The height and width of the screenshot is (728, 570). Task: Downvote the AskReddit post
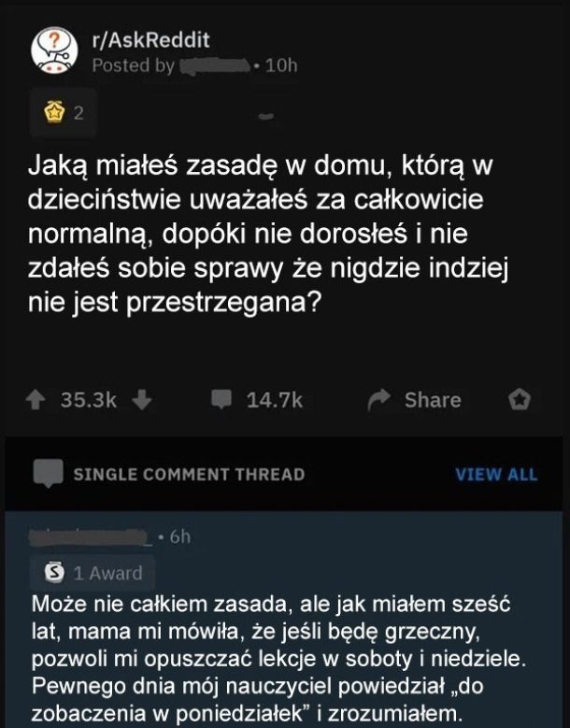141,400
